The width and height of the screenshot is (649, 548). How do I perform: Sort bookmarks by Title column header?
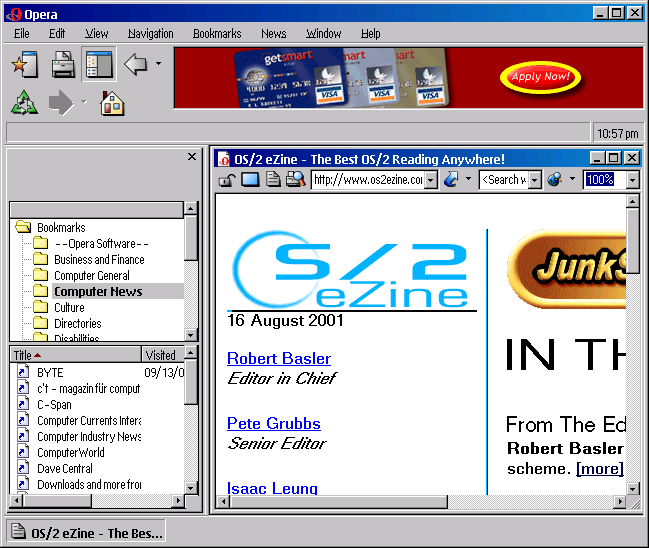(76, 355)
